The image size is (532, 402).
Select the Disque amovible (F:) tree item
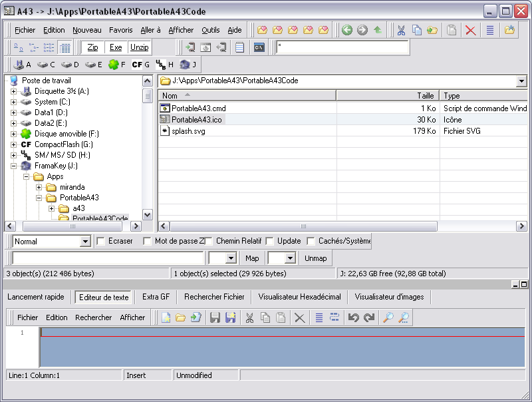(66, 134)
